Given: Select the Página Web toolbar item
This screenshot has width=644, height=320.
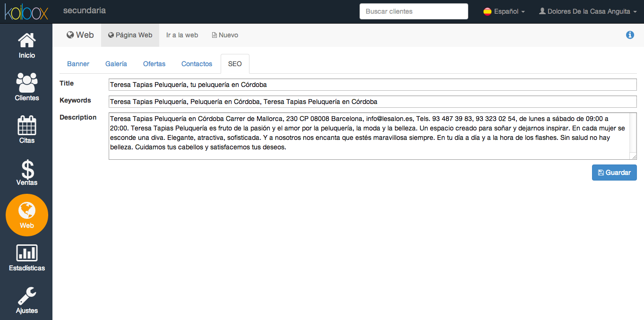Looking at the screenshot, I should (130, 35).
